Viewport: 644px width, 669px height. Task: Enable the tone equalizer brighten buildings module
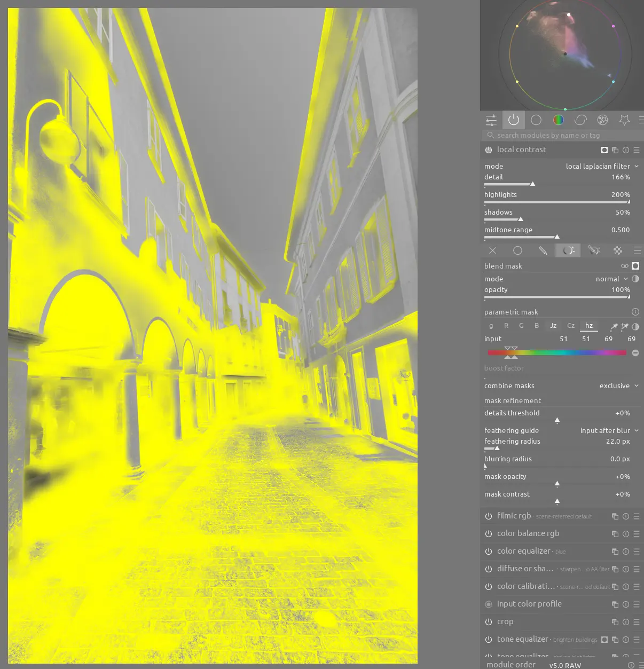(x=489, y=639)
